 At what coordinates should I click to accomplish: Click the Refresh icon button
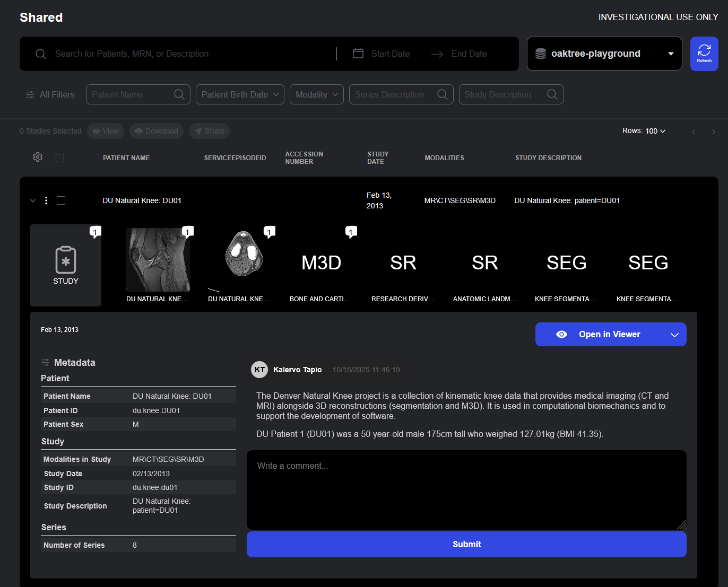[x=704, y=54]
